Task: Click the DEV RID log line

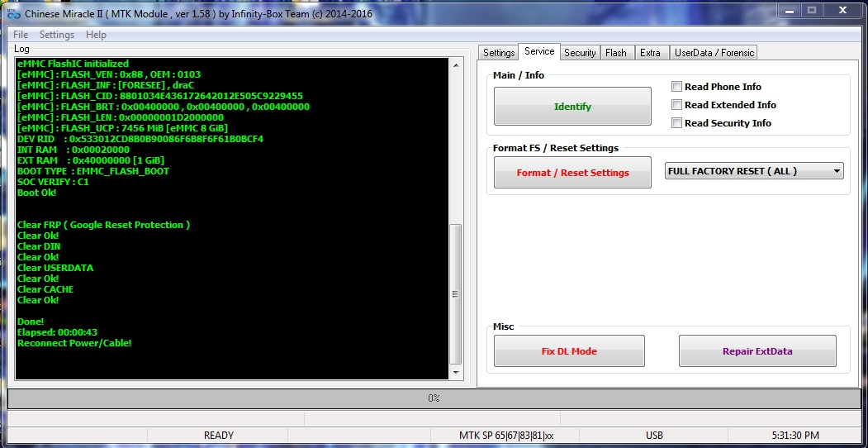Action: click(140, 138)
